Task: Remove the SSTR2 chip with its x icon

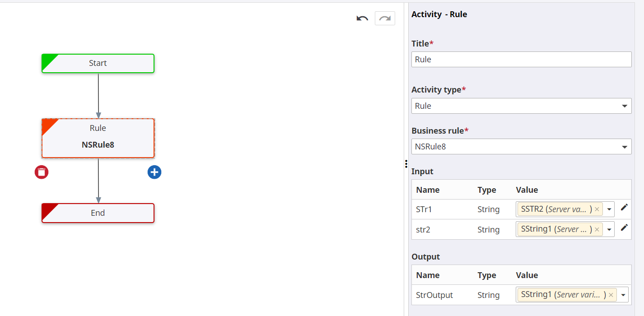Action: coord(597,209)
